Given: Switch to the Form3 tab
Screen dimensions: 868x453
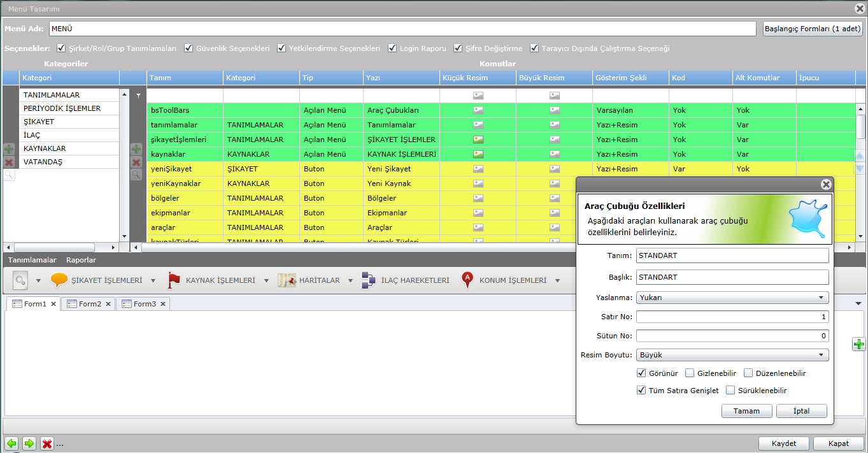Looking at the screenshot, I should coord(143,304).
